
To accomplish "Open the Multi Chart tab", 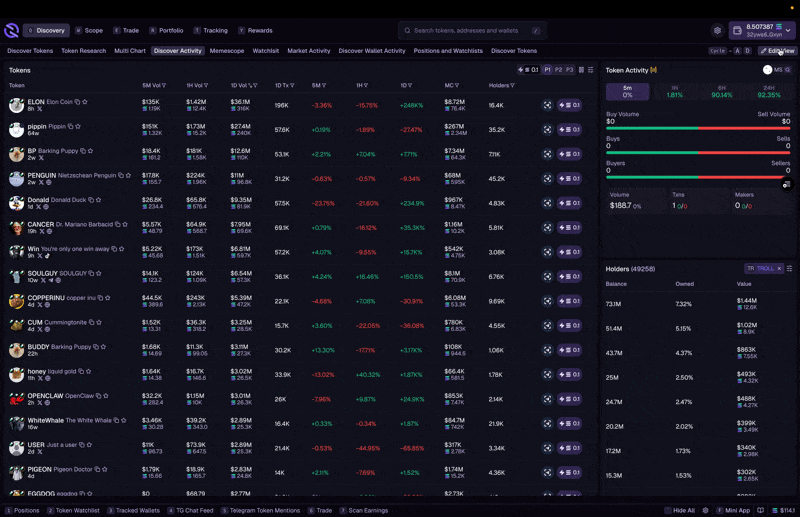I will 130,51.
